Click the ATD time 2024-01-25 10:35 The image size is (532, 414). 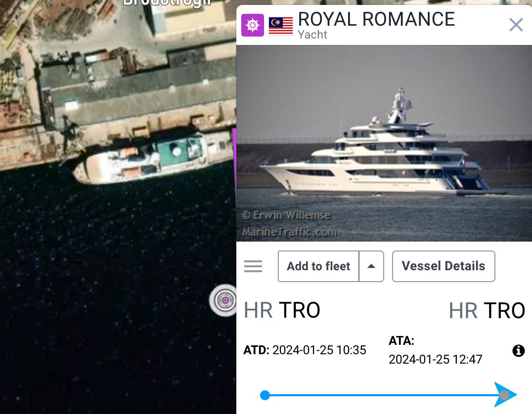(x=319, y=350)
